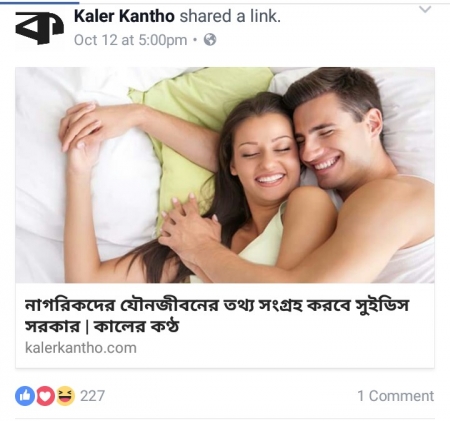The image size is (450, 421).
Task: Click the white link preview card area
Action: [225, 325]
